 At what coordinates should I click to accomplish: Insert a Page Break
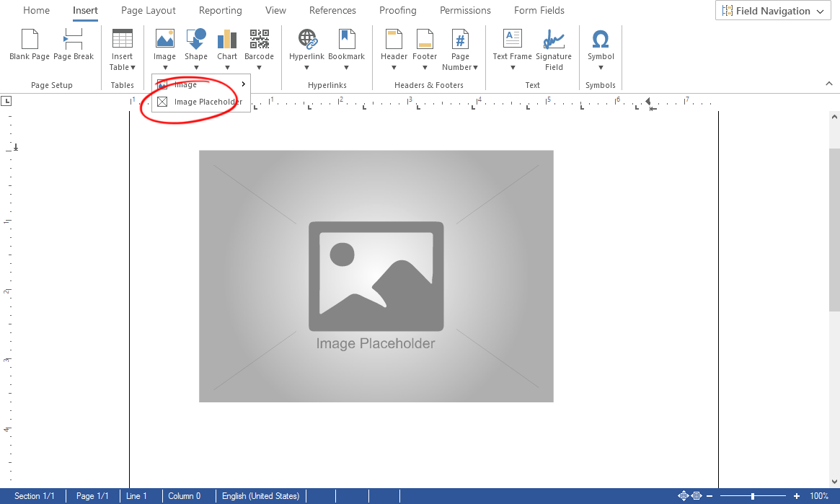click(74, 45)
